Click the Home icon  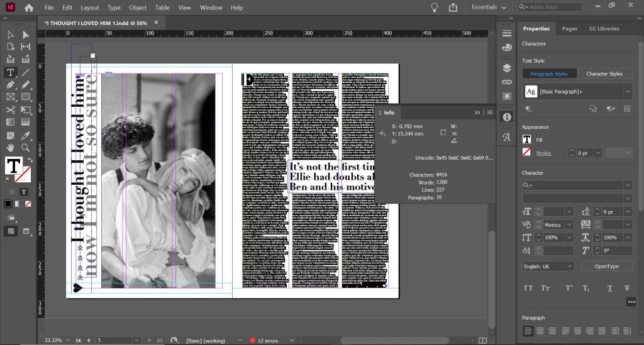pyautogui.click(x=29, y=8)
